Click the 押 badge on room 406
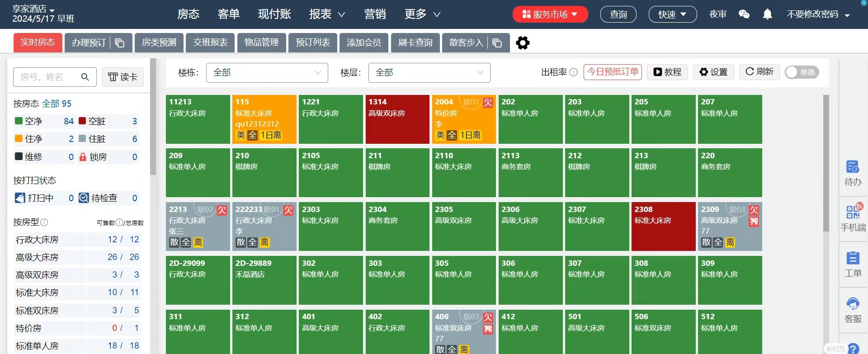Screen dimensions: 868x354 [488, 329]
